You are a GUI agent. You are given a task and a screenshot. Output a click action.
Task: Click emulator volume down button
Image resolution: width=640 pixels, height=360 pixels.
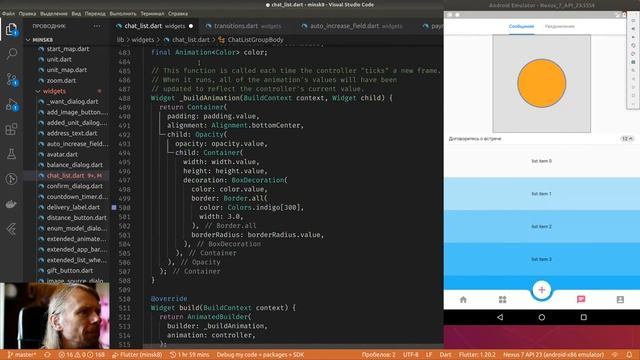(633, 37)
